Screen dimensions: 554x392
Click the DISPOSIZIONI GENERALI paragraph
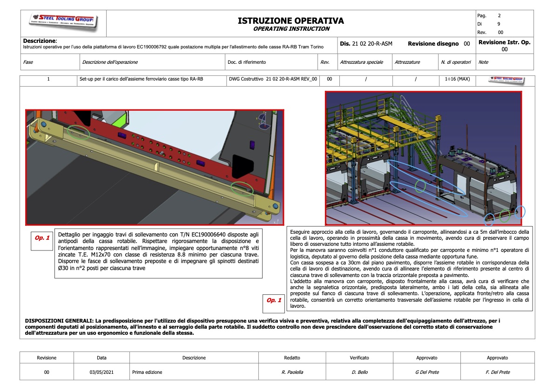pyautogui.click(x=263, y=327)
